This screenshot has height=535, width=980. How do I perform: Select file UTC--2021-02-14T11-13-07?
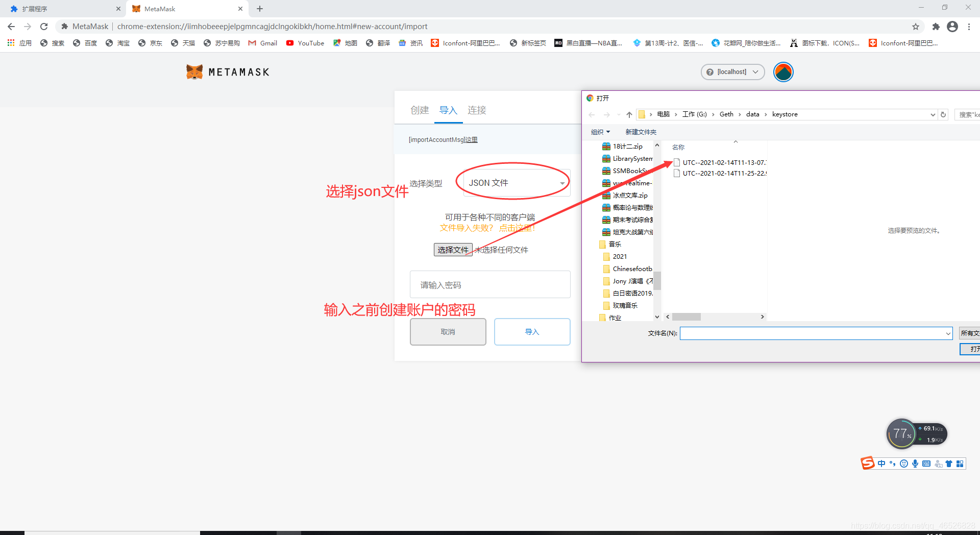click(720, 162)
